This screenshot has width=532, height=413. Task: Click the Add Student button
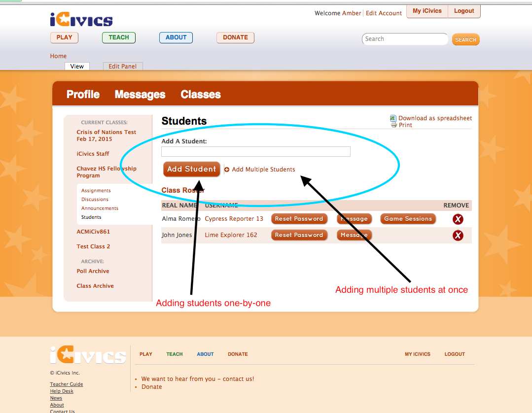click(192, 169)
